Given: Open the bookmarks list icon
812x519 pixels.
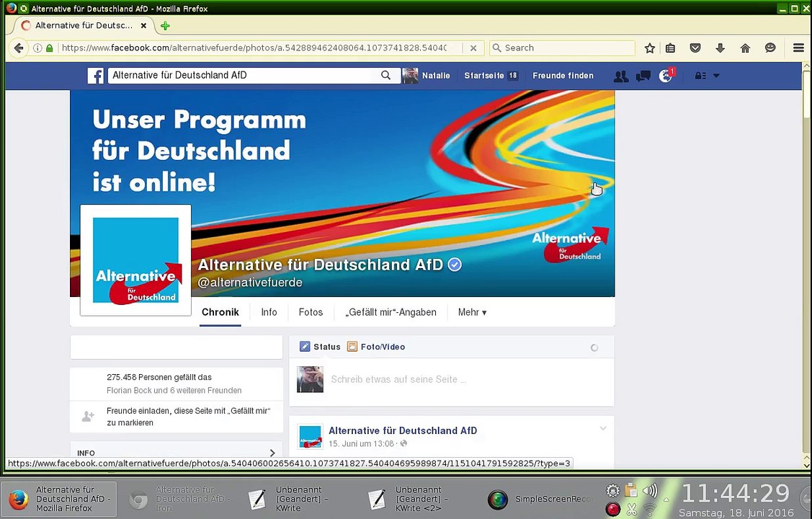Looking at the screenshot, I should (x=671, y=48).
